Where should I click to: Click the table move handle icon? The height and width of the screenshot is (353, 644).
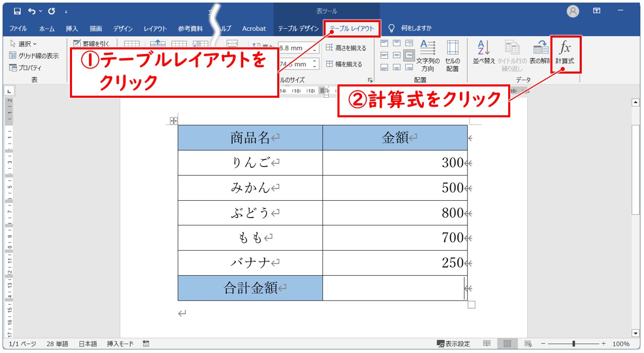tap(173, 121)
